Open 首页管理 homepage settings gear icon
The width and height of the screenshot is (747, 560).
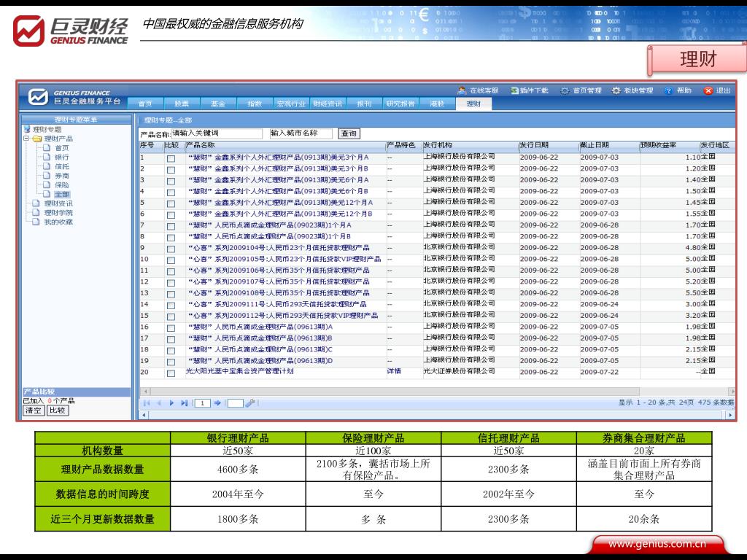coord(565,90)
